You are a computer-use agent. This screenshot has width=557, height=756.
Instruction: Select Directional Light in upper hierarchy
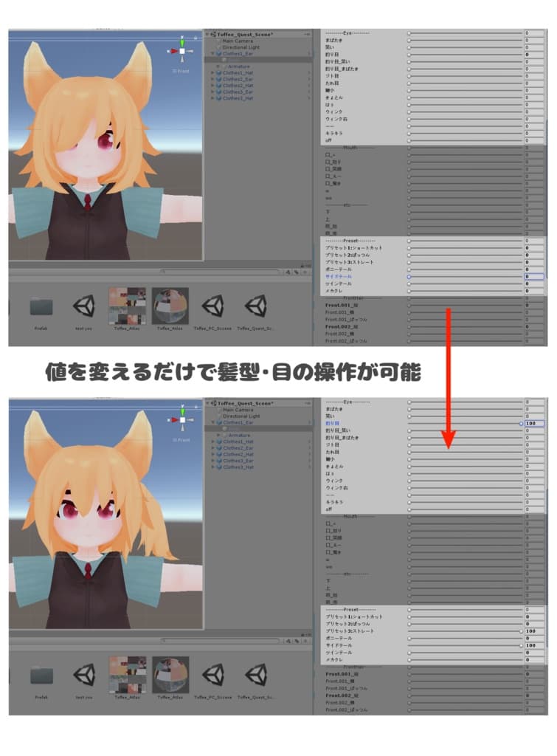pos(241,47)
